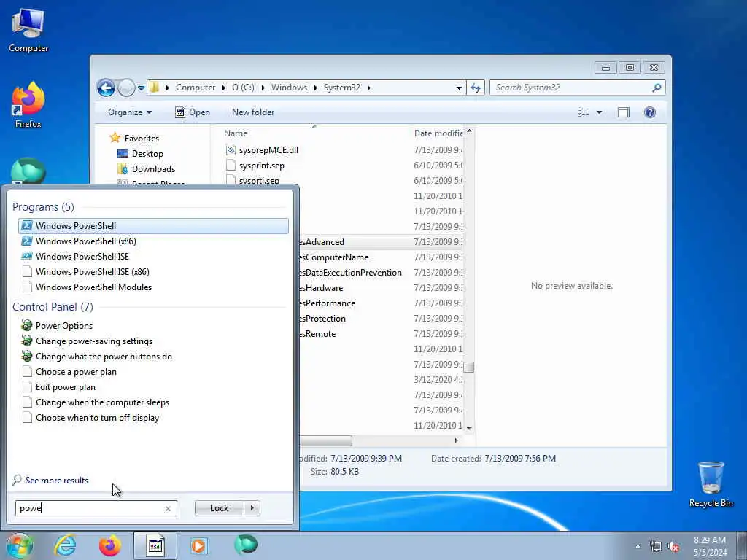Click Computer in the address breadcrumb
The height and width of the screenshot is (560, 747).
(x=196, y=87)
